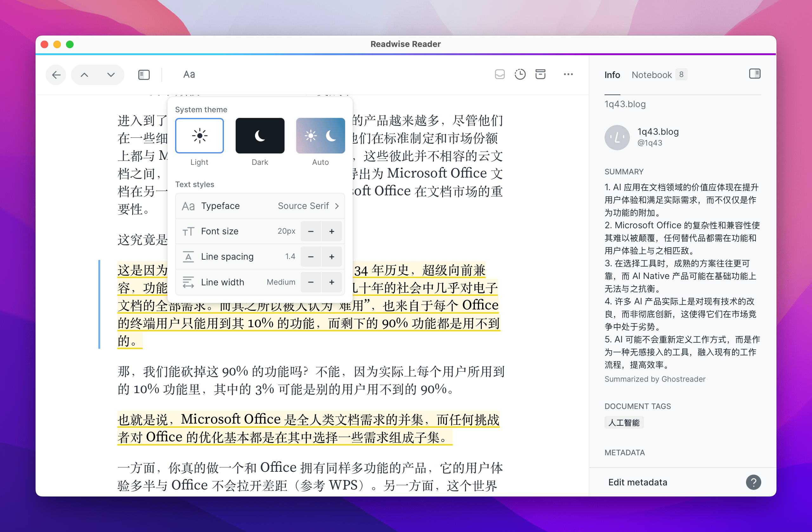
Task: Toggle the left sidebar panel icon
Action: 144,75
